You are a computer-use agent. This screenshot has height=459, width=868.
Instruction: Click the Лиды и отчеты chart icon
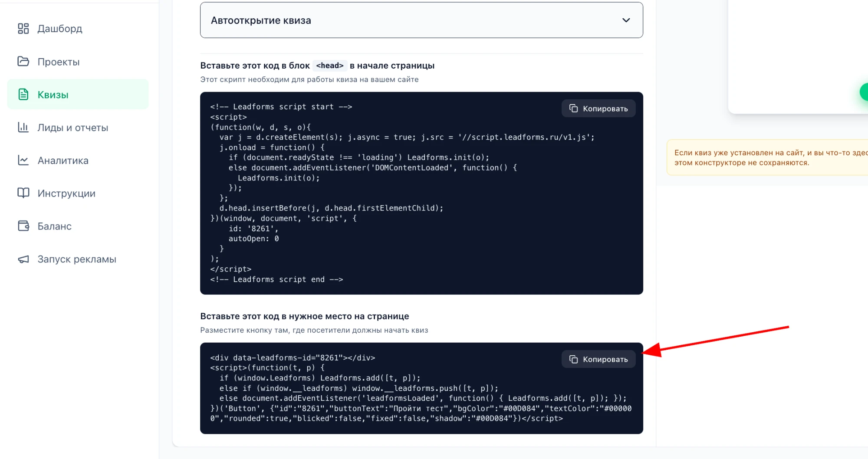23,127
